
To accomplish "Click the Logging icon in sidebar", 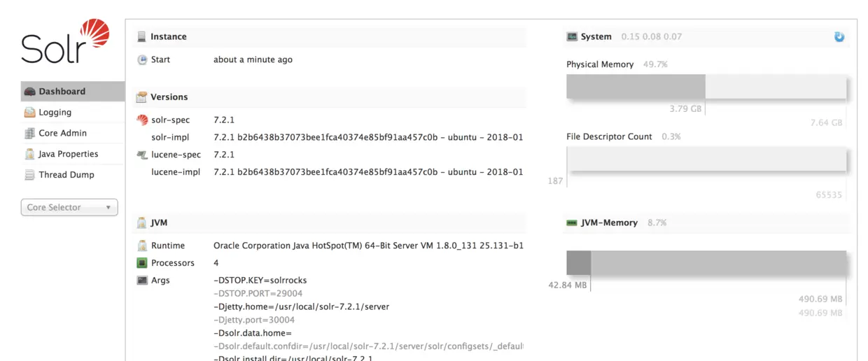I will coord(29,113).
